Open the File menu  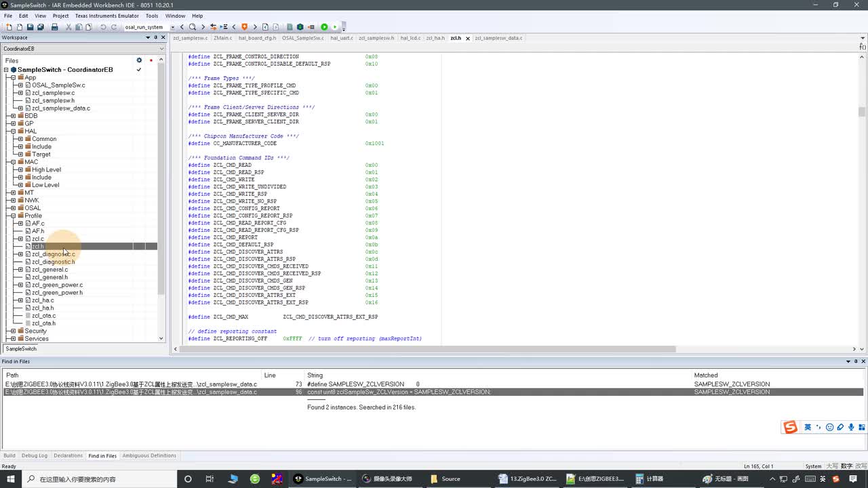pos(8,16)
